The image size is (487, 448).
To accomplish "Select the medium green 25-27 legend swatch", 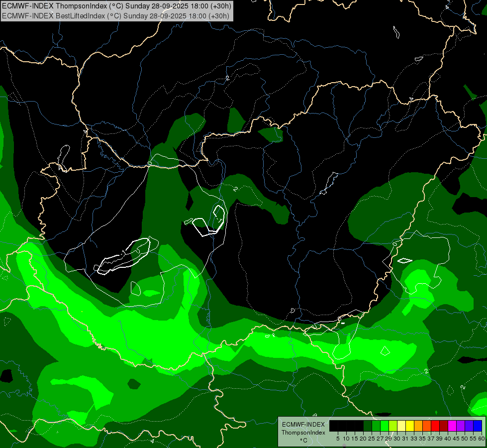I will pyautogui.click(x=376, y=426).
